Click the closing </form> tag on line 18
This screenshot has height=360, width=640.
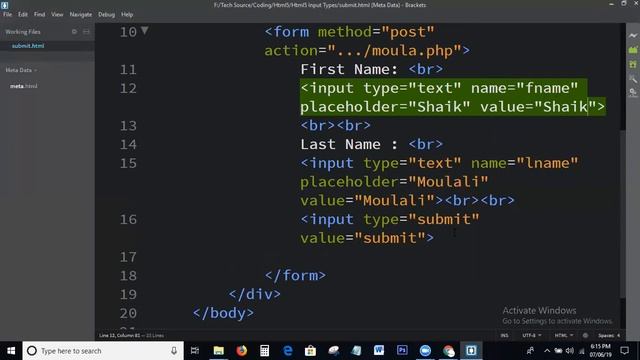click(295, 276)
